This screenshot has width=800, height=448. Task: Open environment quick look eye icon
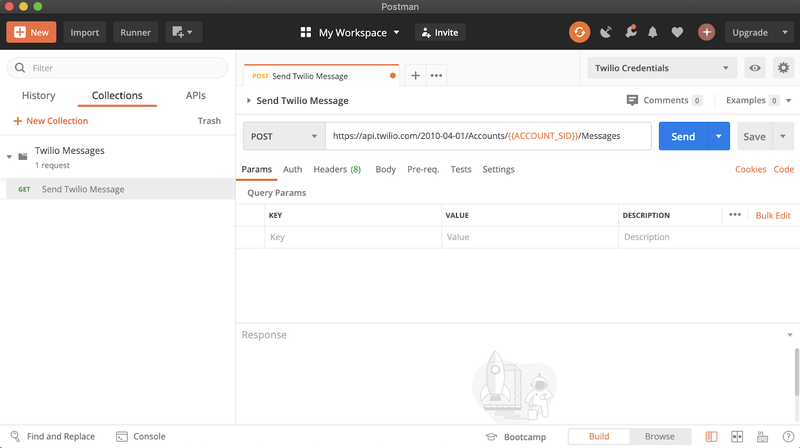pos(755,68)
